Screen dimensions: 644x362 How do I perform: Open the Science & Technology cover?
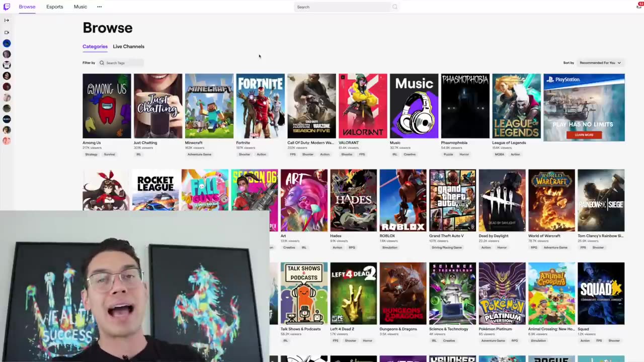click(452, 294)
